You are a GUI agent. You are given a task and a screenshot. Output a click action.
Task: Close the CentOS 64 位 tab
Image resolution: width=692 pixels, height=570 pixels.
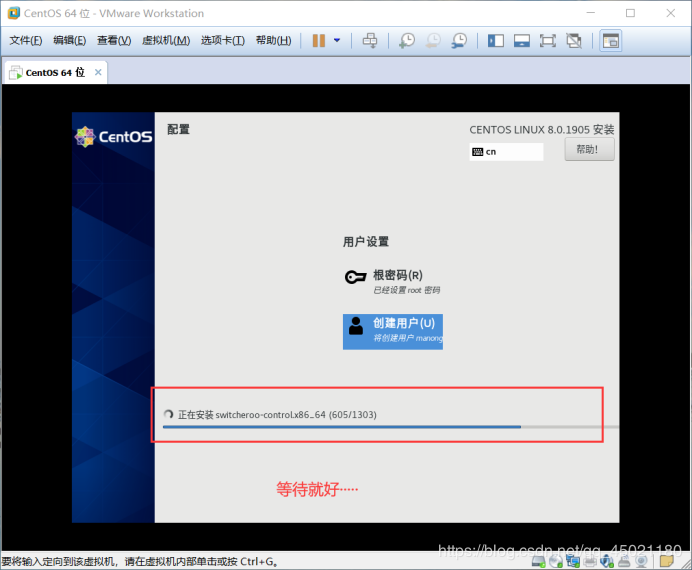98,72
